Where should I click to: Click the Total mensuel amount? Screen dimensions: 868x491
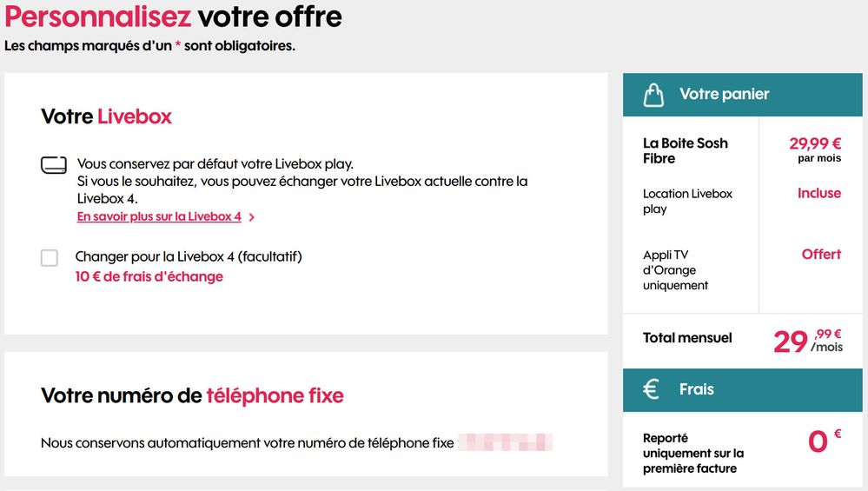click(807, 340)
